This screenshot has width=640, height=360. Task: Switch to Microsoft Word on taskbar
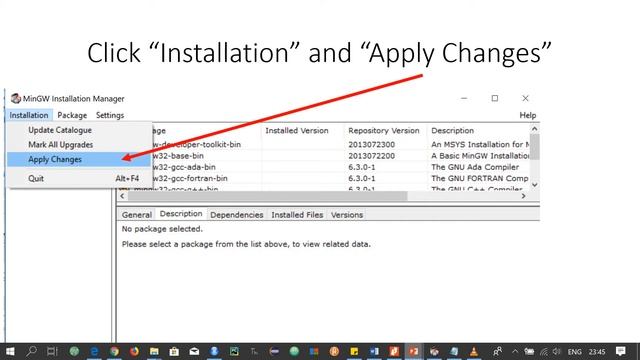click(x=374, y=351)
